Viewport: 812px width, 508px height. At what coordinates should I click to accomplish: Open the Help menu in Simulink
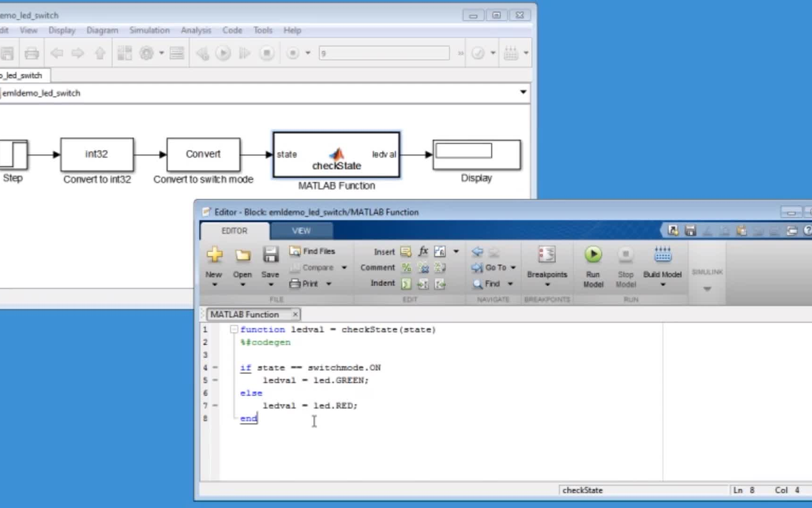292,30
